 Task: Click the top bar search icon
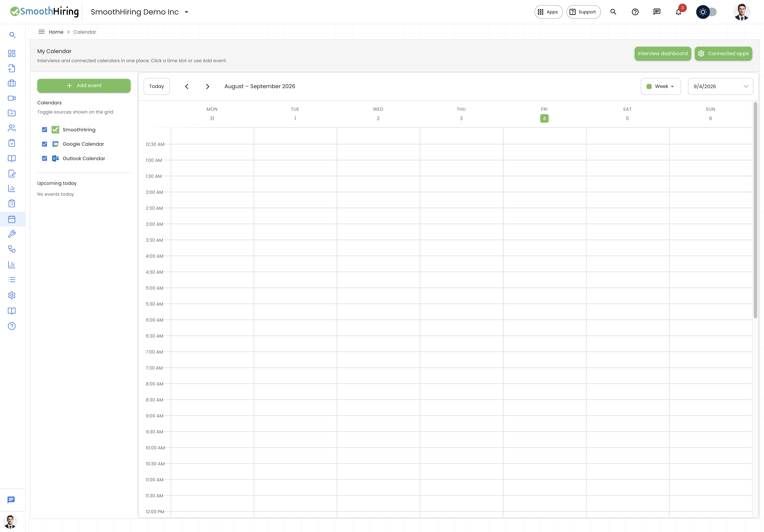pyautogui.click(x=613, y=12)
